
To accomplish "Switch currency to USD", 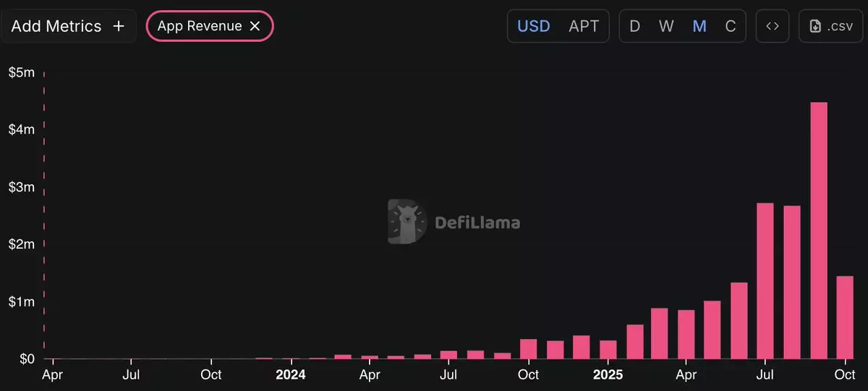I will (x=534, y=27).
